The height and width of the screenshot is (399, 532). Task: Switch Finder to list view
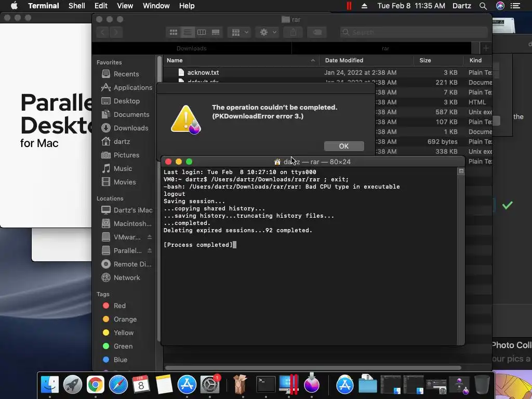click(x=187, y=32)
